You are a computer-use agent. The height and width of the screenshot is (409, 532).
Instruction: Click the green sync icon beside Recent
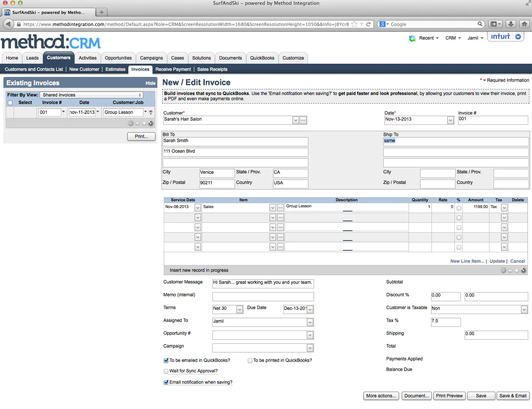pos(412,38)
